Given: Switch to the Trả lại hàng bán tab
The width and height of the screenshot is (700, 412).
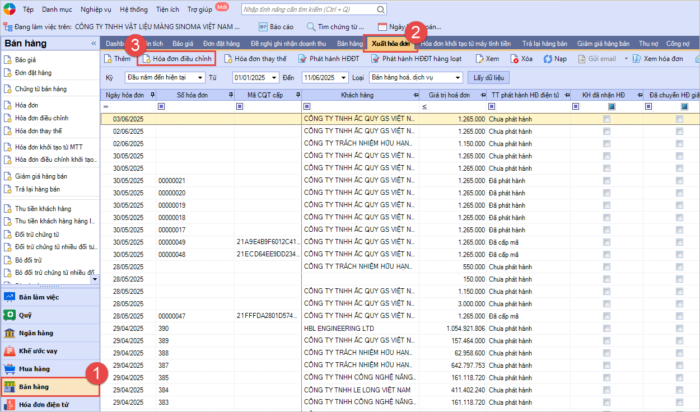Looking at the screenshot, I should pyautogui.click(x=538, y=44).
